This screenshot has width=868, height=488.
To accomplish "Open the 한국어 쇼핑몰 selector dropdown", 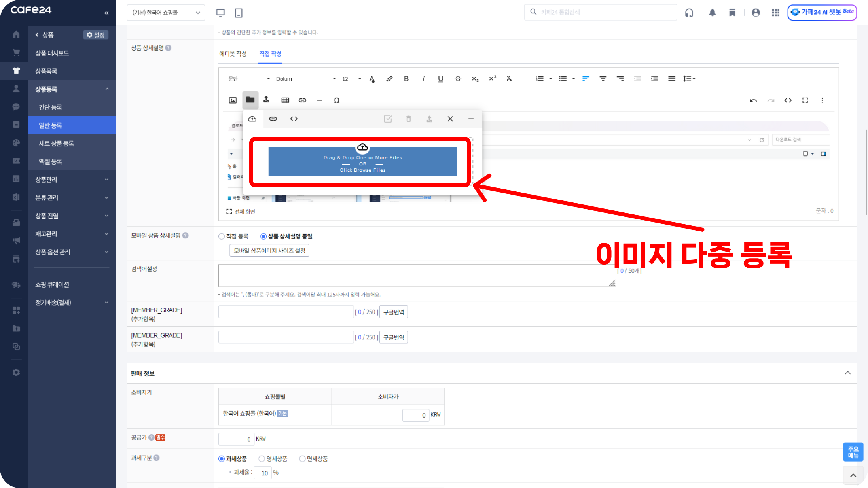I will [166, 13].
